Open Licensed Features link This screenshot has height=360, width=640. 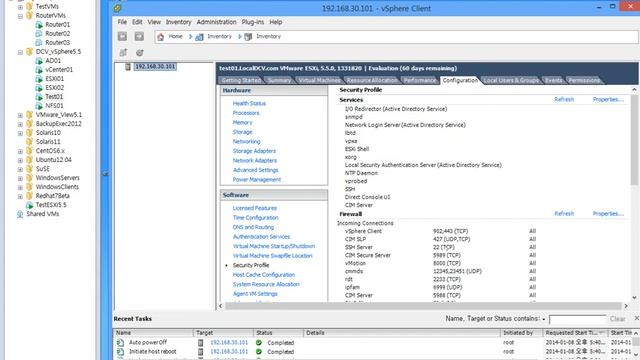click(255, 208)
